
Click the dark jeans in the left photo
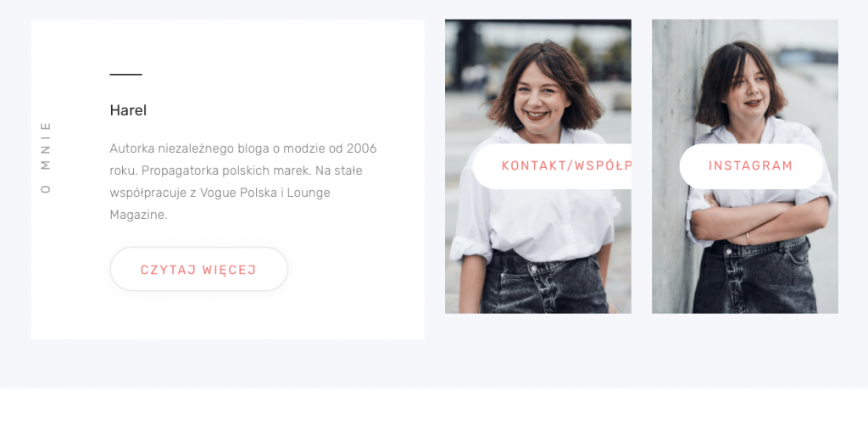tap(543, 283)
